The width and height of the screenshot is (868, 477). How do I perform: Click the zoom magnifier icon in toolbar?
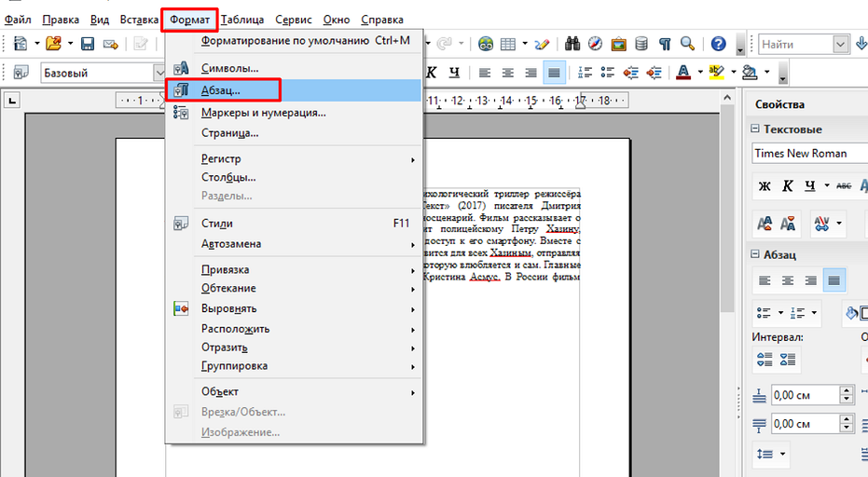tap(688, 44)
